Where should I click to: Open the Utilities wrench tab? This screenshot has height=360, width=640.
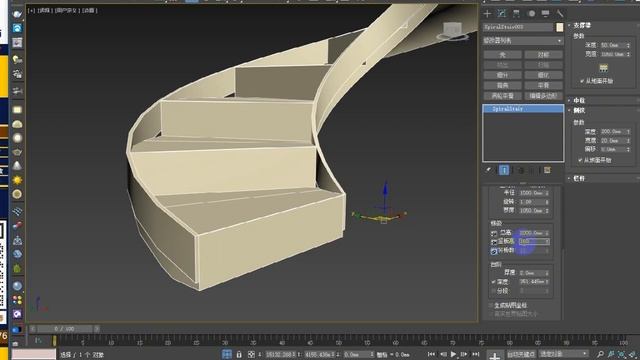[560, 13]
